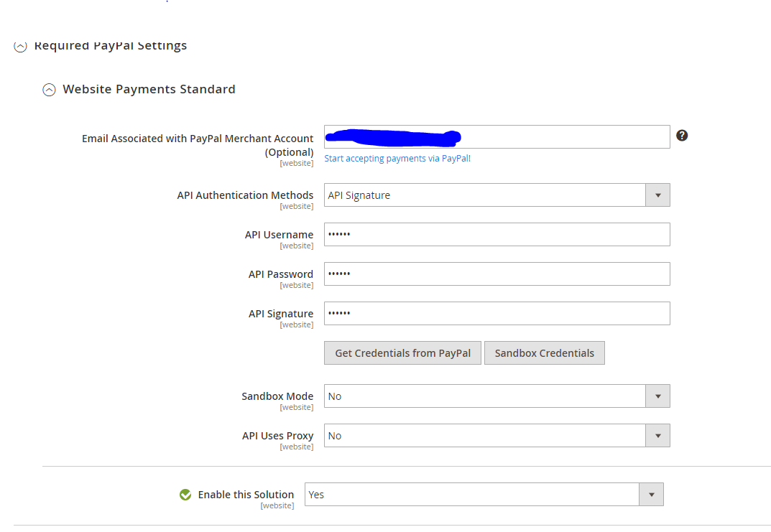Click the Required PayPal Settings heading text
The height and width of the screenshot is (532, 771).
(111, 45)
